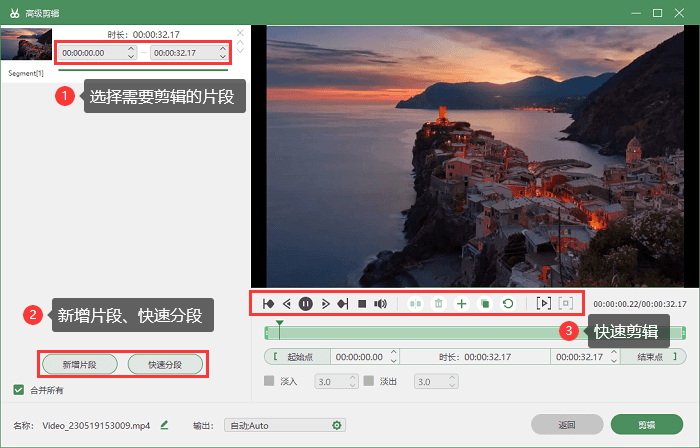Click the time readout 00:00:00.22/00:00:32.17
This screenshot has height=448, width=700.
coord(640,304)
